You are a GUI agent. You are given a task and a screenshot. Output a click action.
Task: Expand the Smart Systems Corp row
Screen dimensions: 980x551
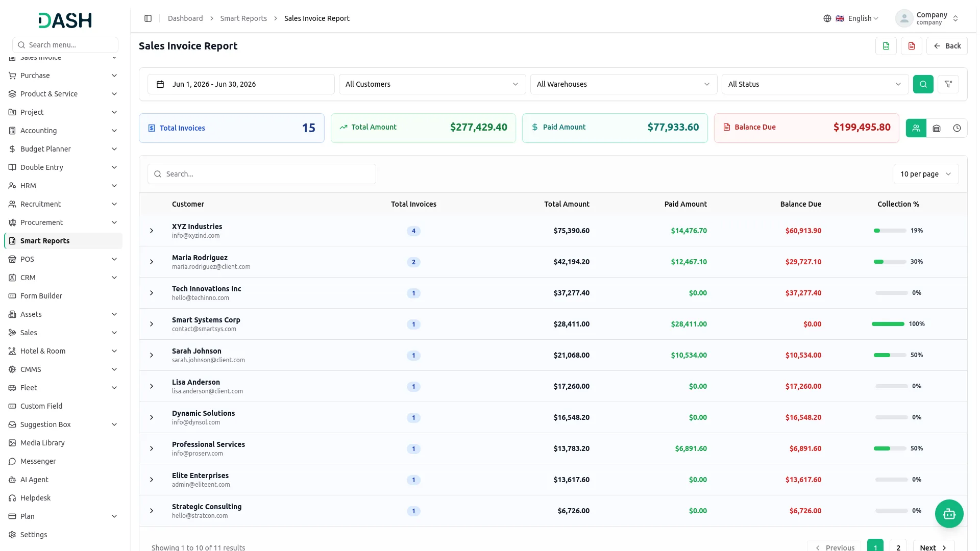pyautogui.click(x=152, y=324)
